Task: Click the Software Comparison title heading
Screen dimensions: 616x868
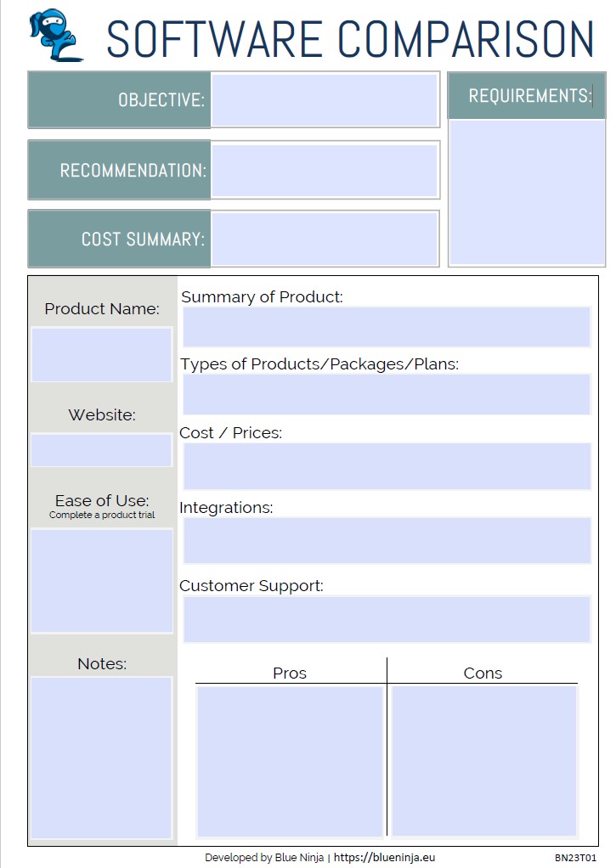Action: point(349,38)
